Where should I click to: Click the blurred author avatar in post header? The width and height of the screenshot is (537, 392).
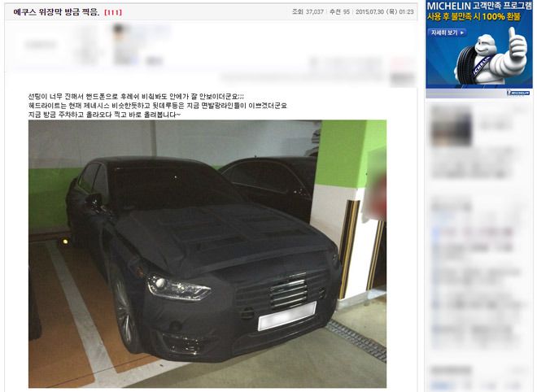124,44
